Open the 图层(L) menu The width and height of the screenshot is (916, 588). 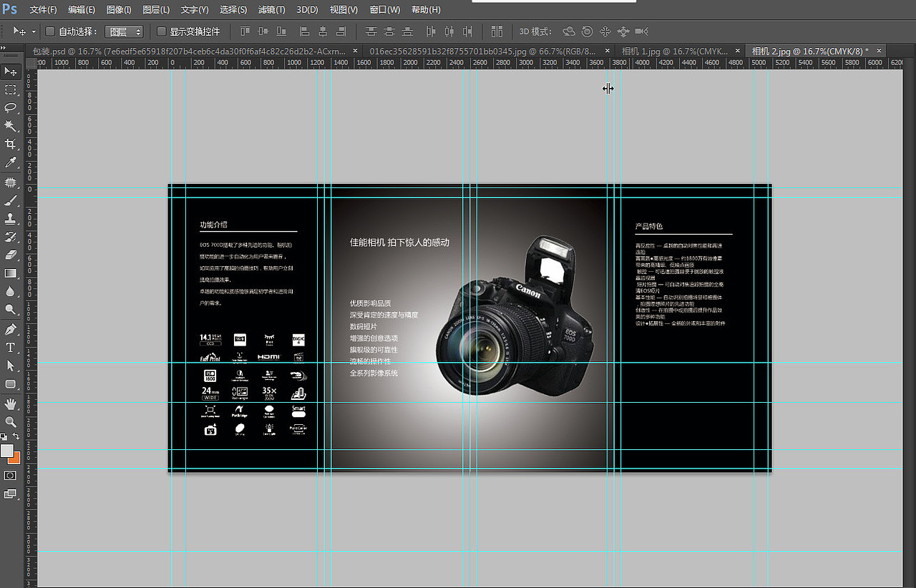coord(156,10)
